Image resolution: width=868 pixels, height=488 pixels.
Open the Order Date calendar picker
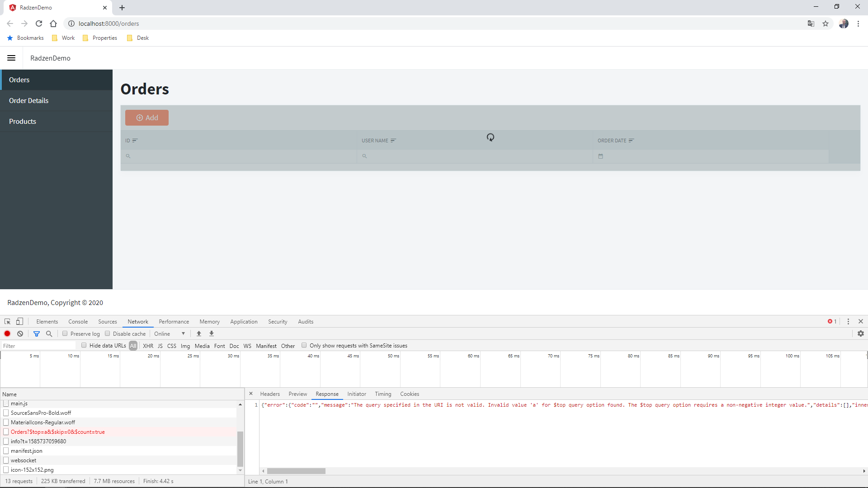tap(601, 156)
